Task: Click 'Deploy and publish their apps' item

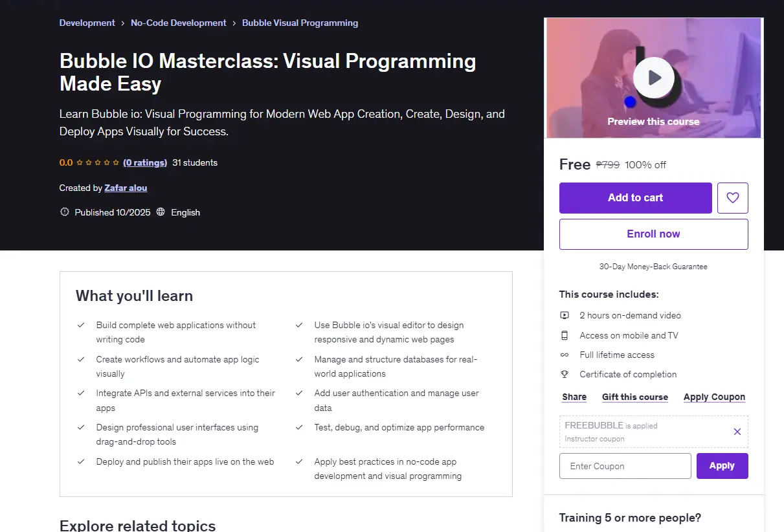Action: coord(185,462)
